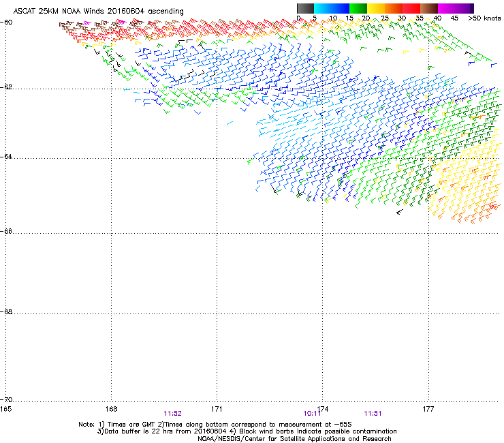Click the '-62' latitude label

coord(6,87)
